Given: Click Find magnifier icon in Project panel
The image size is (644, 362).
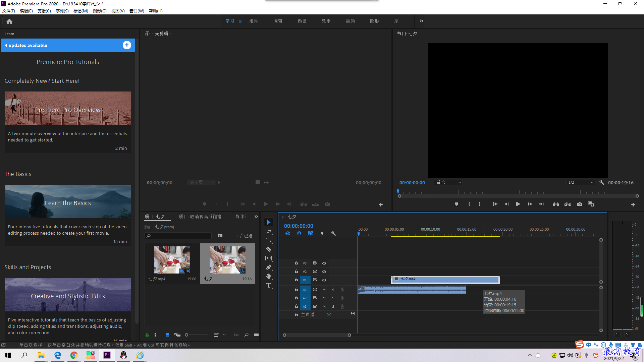Looking at the screenshot, I should 247,335.
